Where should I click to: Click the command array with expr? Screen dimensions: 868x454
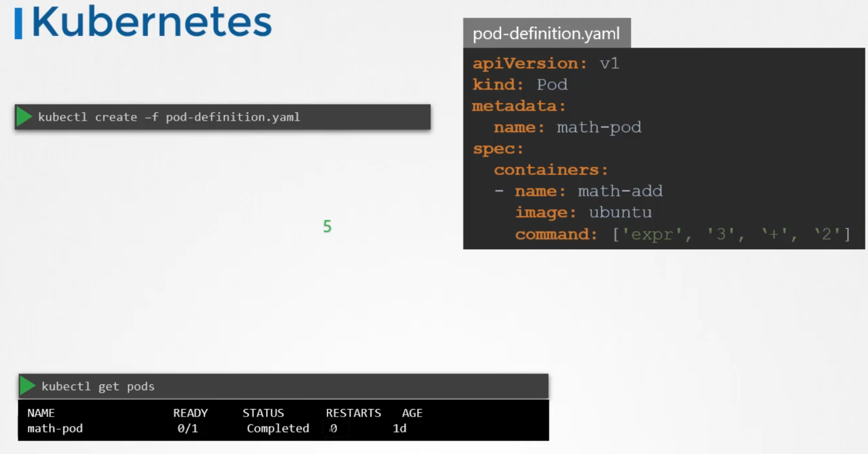[731, 234]
